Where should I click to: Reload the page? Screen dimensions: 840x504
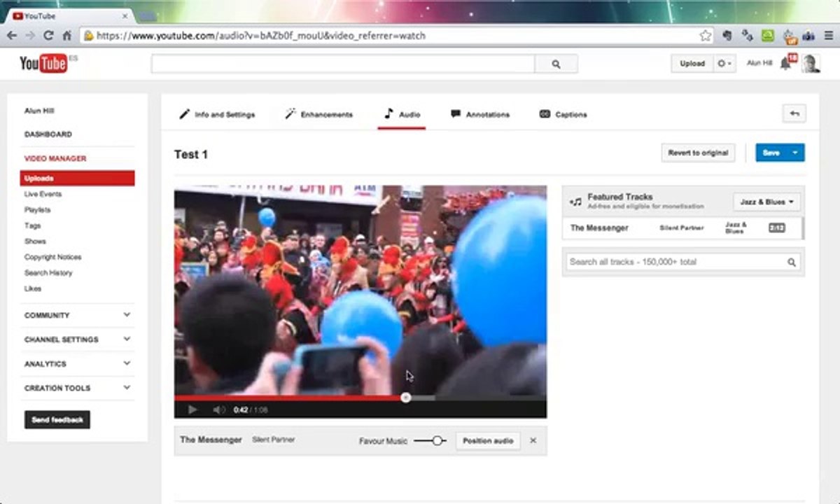point(48,36)
